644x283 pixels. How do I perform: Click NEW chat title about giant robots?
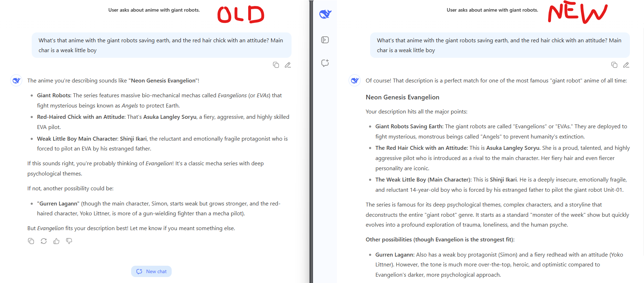492,10
